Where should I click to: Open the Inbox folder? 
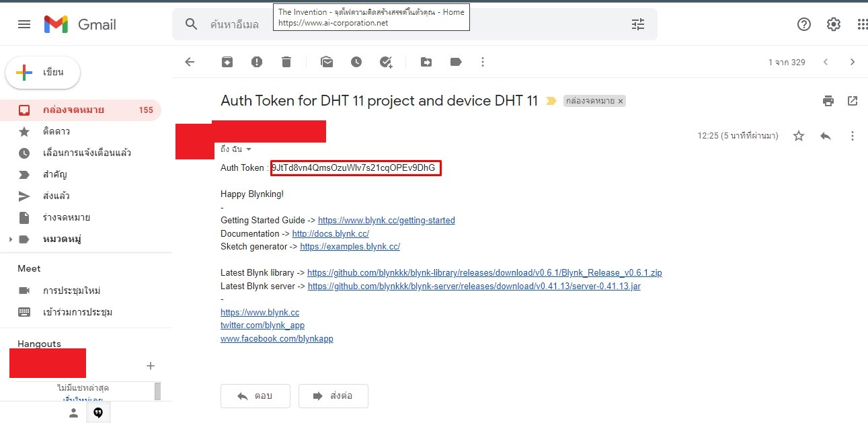81,110
